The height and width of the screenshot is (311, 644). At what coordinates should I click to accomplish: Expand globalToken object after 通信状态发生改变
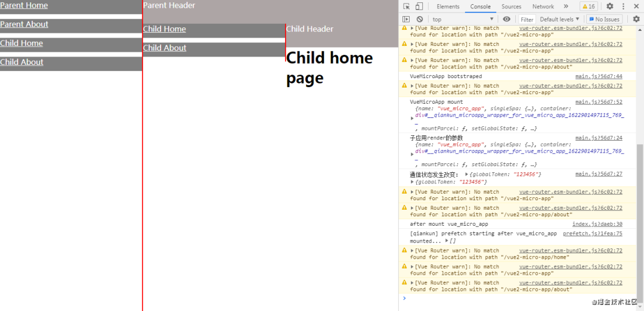coord(466,175)
